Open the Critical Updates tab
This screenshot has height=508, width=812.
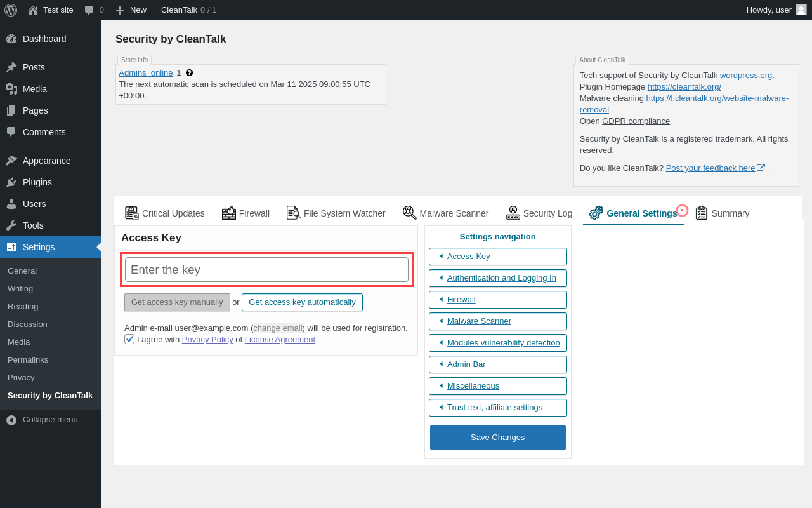coord(165,213)
